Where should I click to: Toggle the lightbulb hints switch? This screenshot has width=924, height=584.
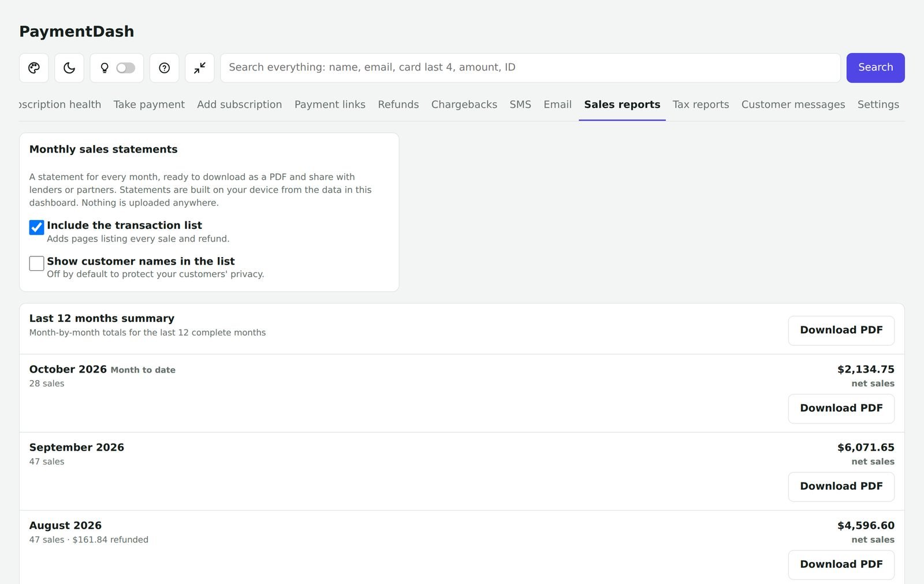(x=125, y=68)
